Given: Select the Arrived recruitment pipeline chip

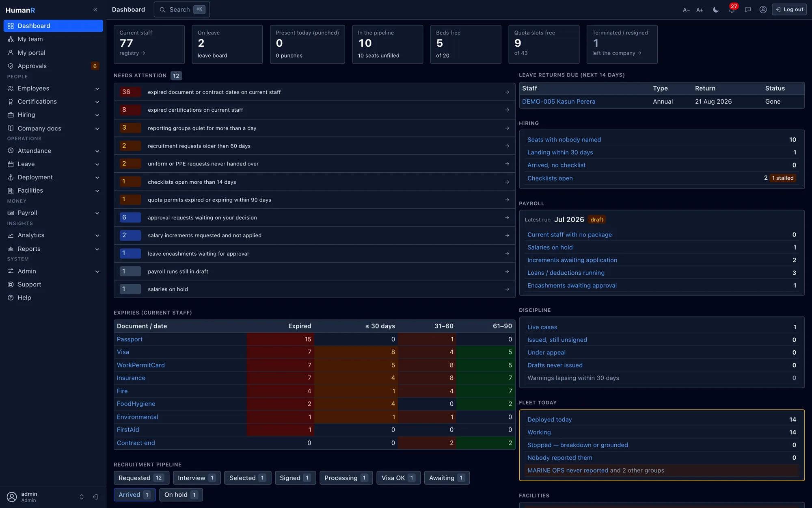Looking at the screenshot, I should pos(134,495).
